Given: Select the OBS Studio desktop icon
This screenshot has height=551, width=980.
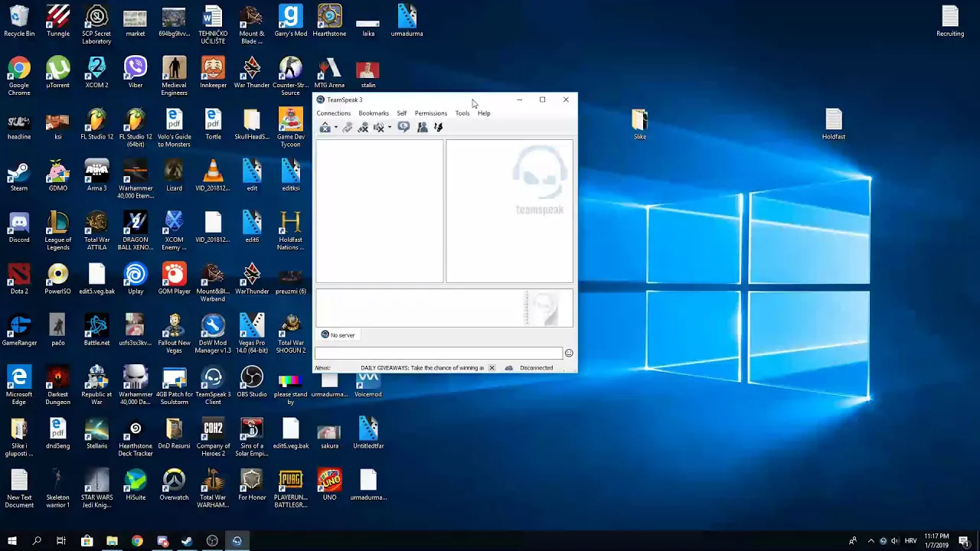Looking at the screenshot, I should (252, 382).
